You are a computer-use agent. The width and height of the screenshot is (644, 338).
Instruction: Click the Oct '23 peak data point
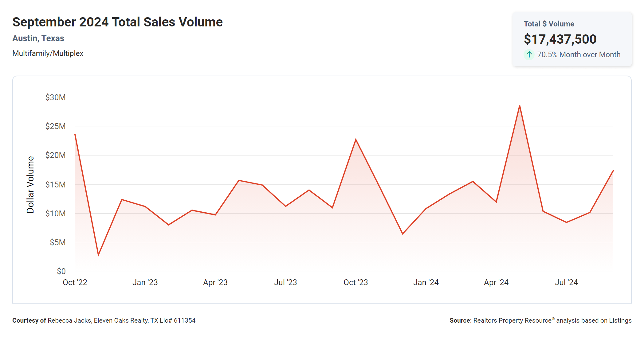tap(356, 140)
